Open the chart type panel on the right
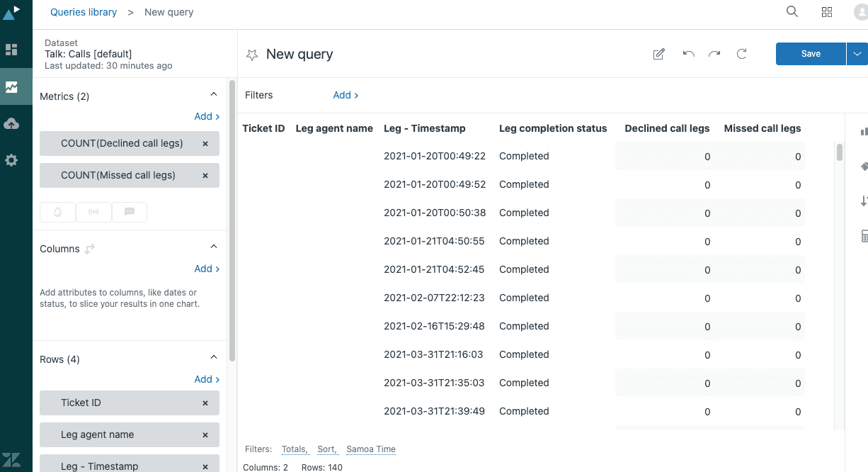The height and width of the screenshot is (472, 868). pyautogui.click(x=862, y=132)
